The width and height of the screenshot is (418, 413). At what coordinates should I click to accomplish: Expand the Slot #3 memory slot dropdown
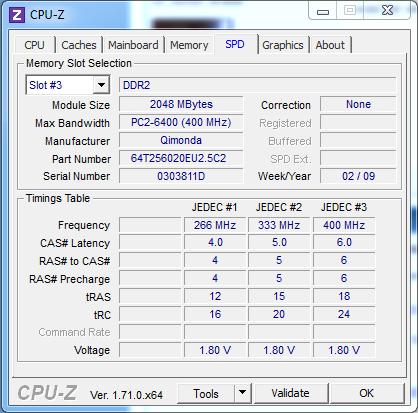101,85
